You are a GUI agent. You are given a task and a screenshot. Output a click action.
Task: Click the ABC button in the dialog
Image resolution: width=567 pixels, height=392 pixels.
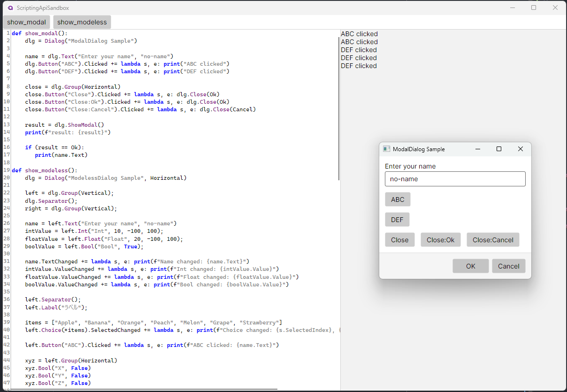[398, 200]
